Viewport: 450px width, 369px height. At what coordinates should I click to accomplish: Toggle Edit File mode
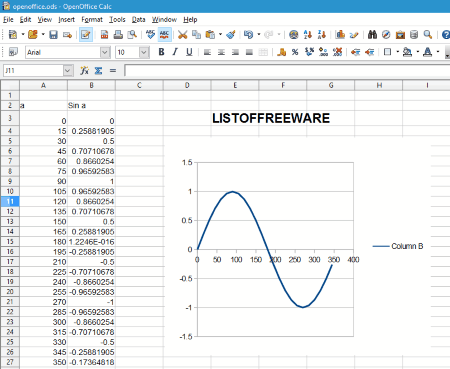(x=86, y=34)
